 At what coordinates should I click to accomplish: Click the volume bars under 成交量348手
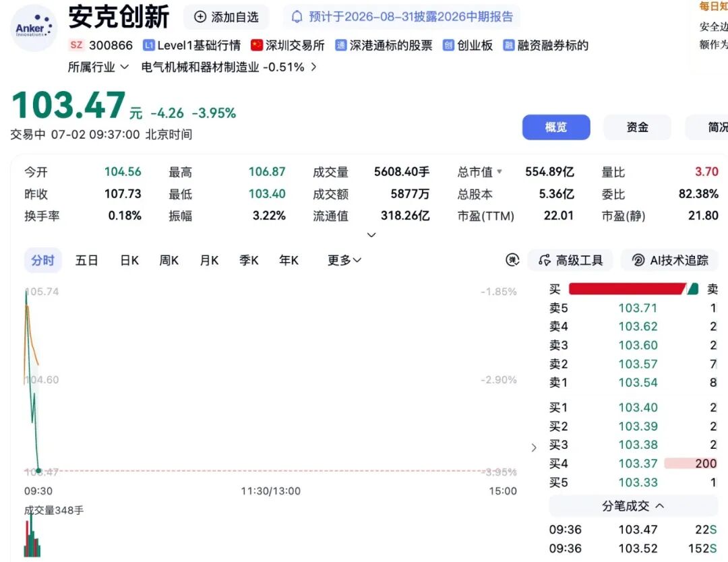[32, 536]
